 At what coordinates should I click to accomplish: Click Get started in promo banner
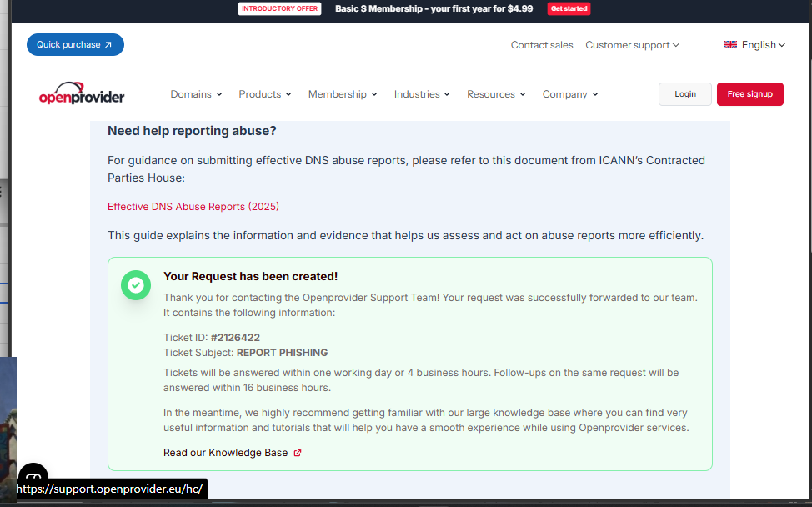[x=569, y=8]
